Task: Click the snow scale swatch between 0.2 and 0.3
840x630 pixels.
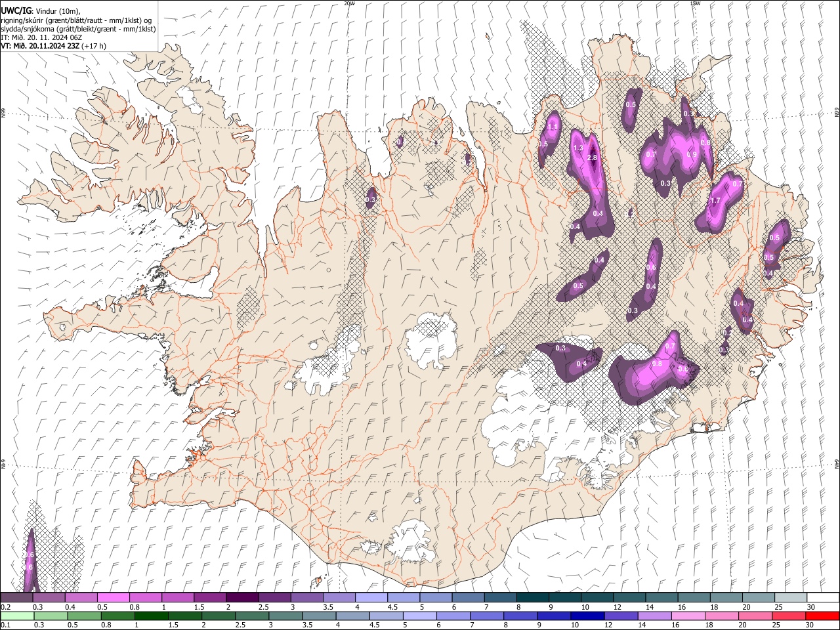Action: coord(17,597)
